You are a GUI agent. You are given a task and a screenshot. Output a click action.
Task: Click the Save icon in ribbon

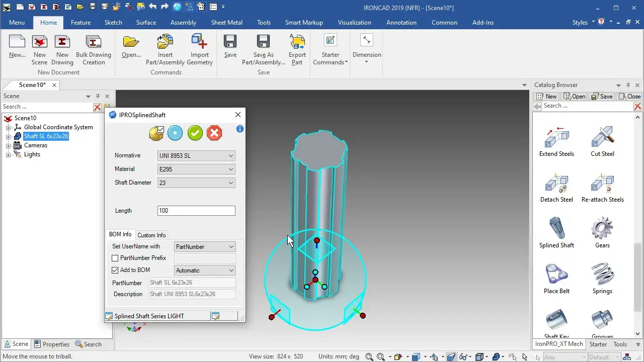[x=230, y=47]
